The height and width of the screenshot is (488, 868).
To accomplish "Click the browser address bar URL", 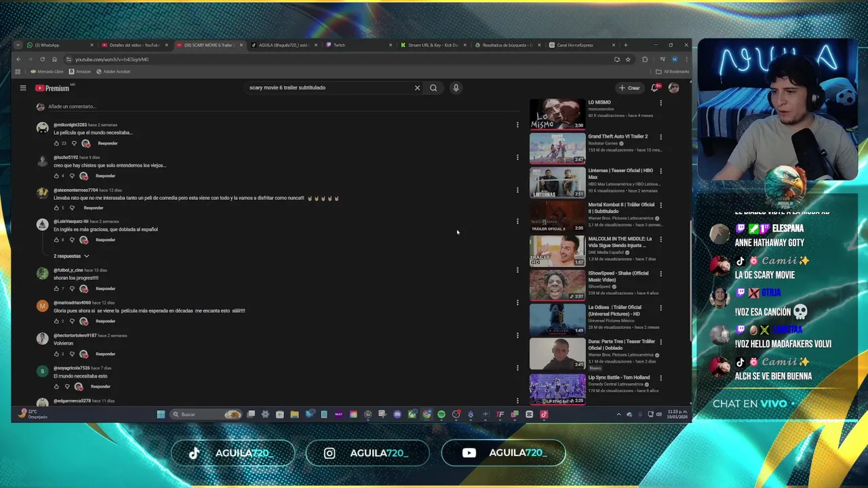I will (112, 60).
